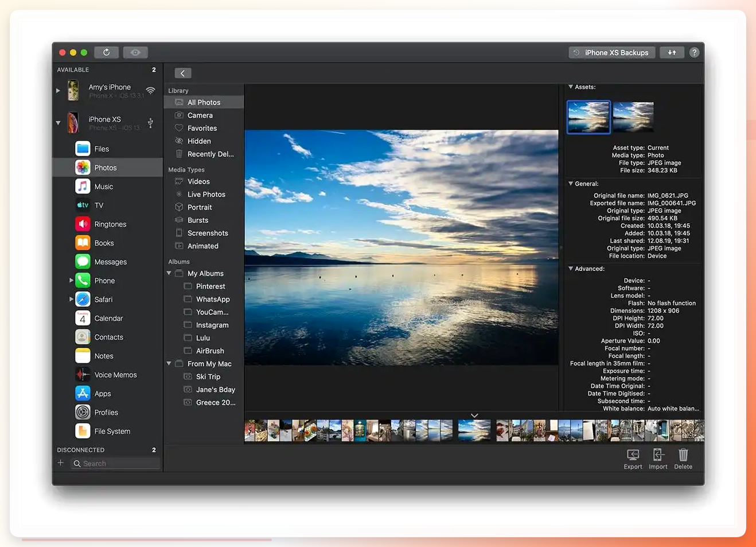Open Instagram album
Image resolution: width=756 pixels, height=547 pixels.
coord(204,325)
